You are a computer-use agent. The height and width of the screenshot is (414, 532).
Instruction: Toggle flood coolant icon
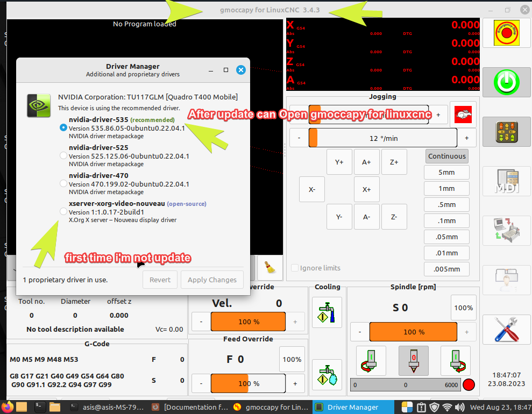coord(327,312)
